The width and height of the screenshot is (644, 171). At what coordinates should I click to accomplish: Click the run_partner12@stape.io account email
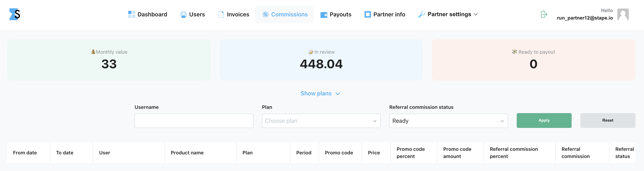(585, 18)
